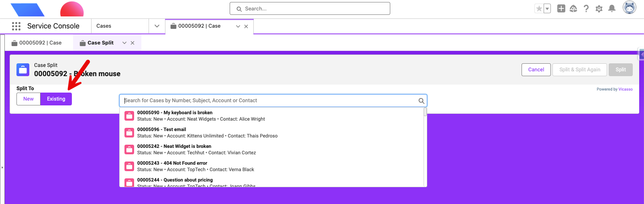Image resolution: width=644 pixels, height=204 pixels.
Task: Click status line with Contact: Alice Wright
Action: 201,119
